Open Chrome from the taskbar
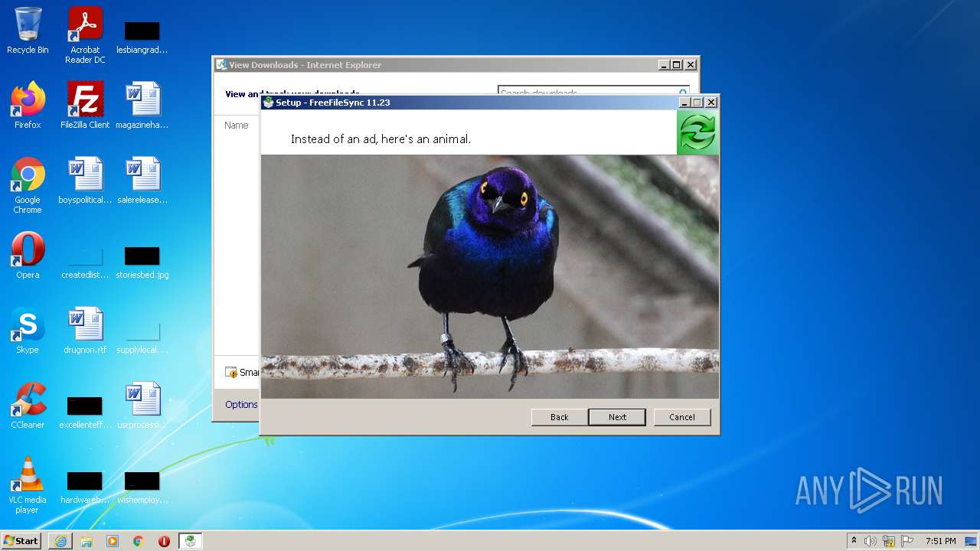The width and height of the screenshot is (980, 551). 139,541
